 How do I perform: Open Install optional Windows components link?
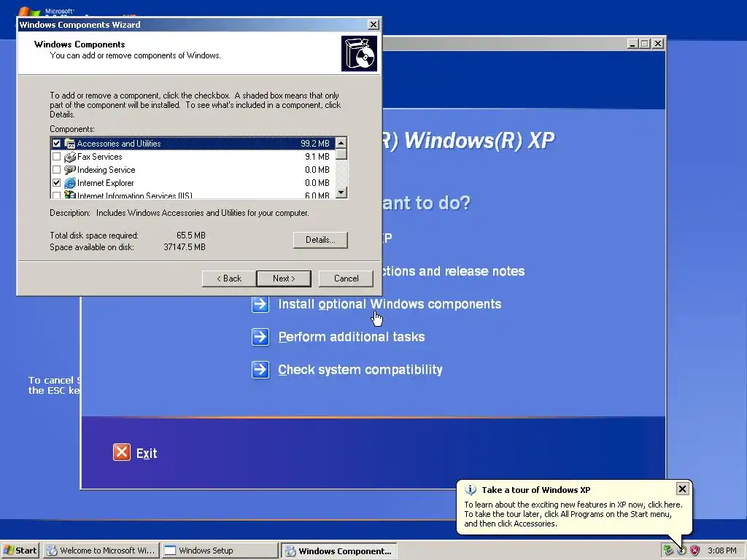coord(390,304)
